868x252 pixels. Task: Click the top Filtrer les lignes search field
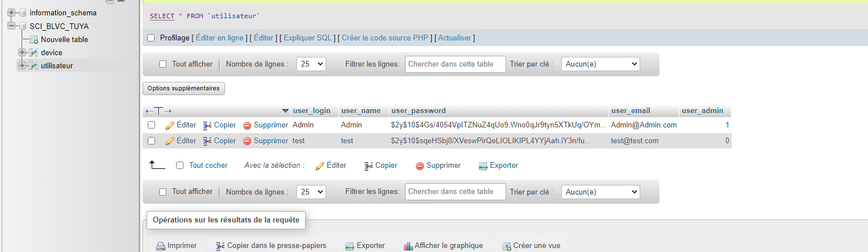[x=455, y=64]
